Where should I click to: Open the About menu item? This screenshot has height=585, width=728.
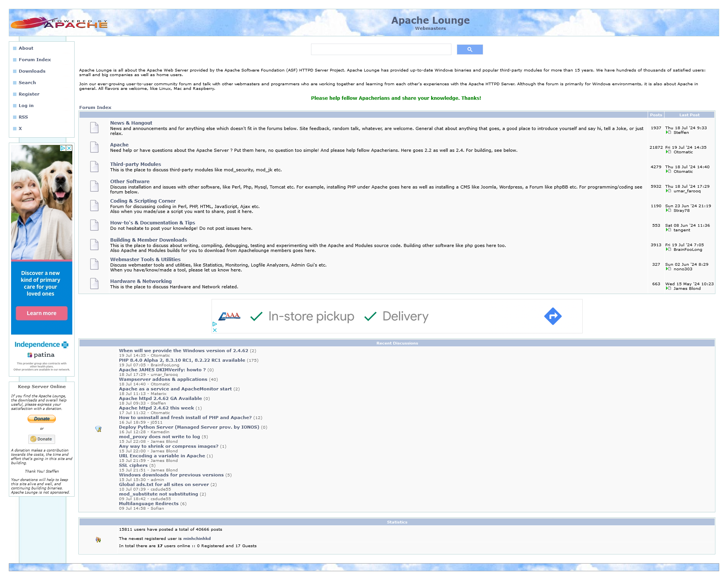(x=26, y=48)
